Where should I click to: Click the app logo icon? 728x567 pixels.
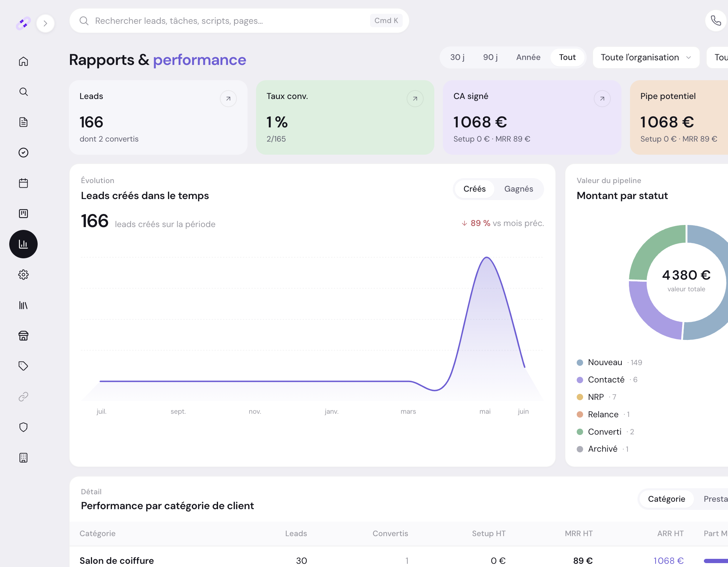click(23, 23)
